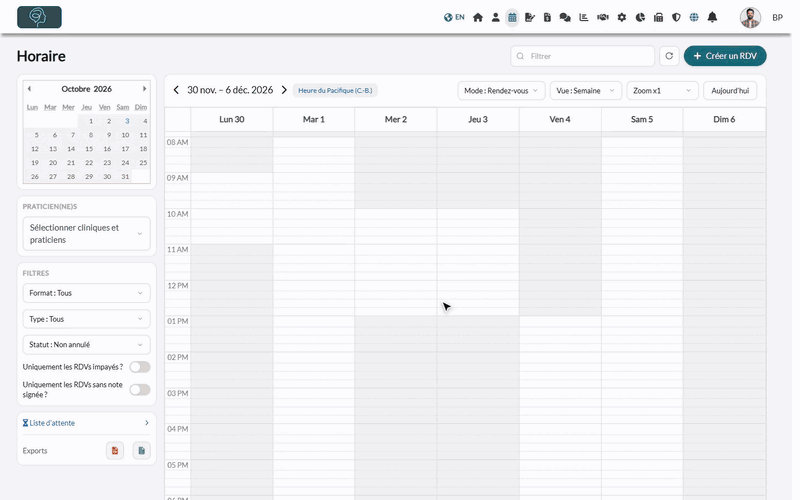Image resolution: width=800 pixels, height=500 pixels.
Task: Open the calendar schedule icon in navbar
Action: (x=512, y=17)
